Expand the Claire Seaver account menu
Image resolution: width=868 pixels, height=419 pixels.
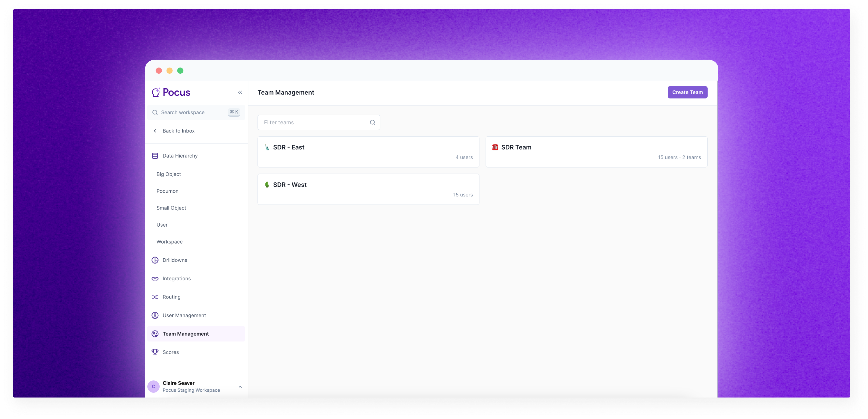coord(240,387)
